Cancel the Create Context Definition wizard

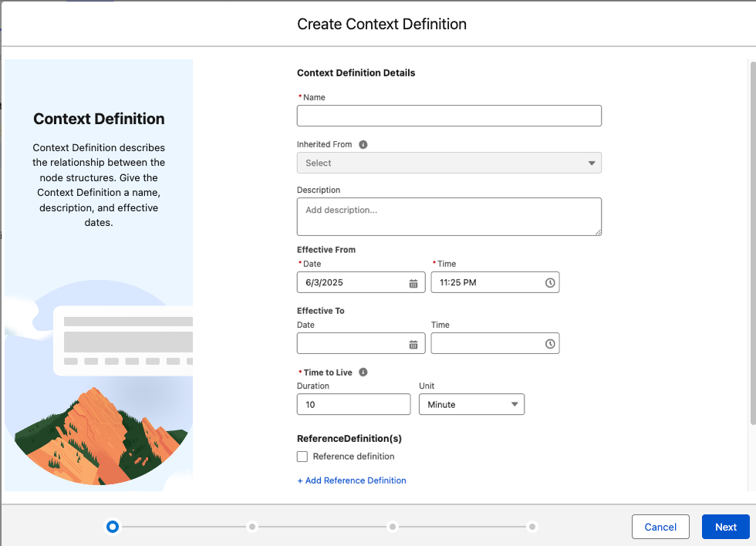point(660,527)
